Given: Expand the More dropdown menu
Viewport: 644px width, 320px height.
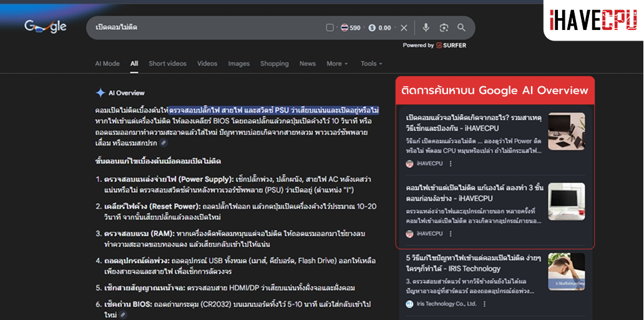Looking at the screenshot, I should (337, 64).
